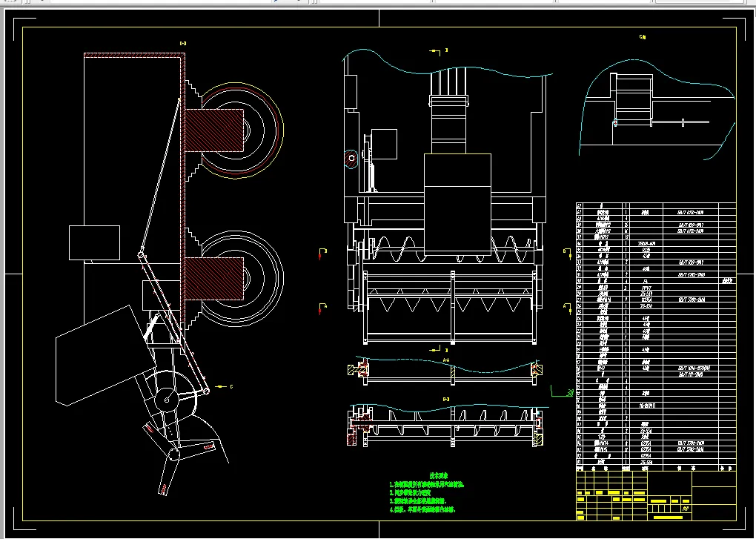Select the small rectangle left of side view
Screen dimensions: 756x539
tap(95, 242)
